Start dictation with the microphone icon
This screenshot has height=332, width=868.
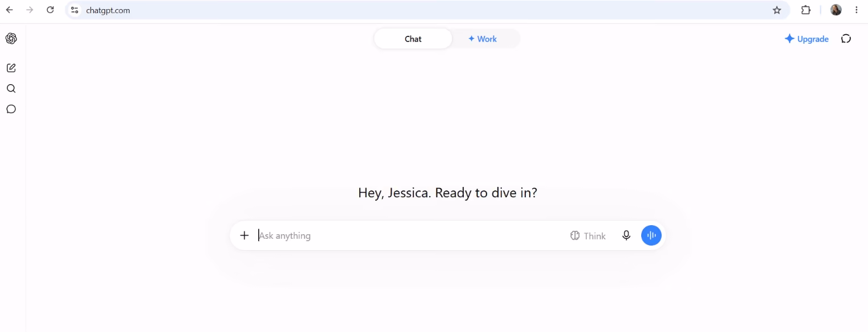pos(626,235)
